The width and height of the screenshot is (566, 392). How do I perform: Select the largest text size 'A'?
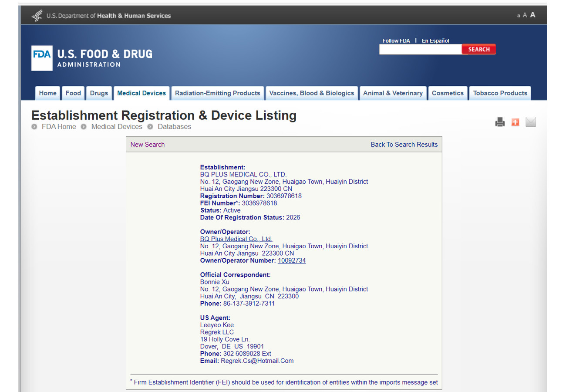click(x=532, y=15)
